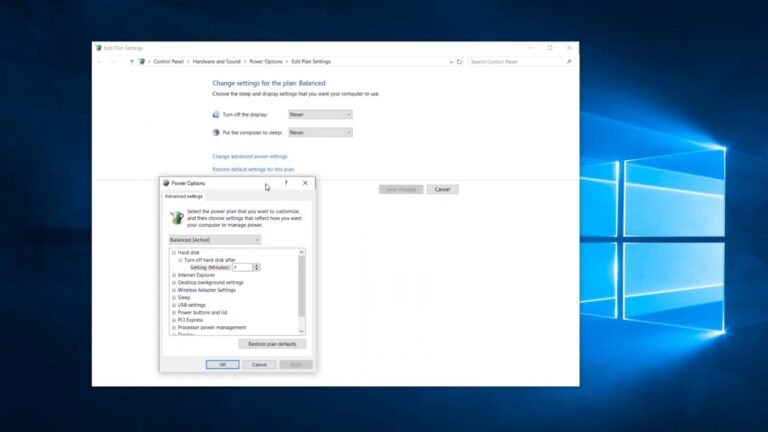Expand Desktop background settings node
The image size is (768, 432).
coord(174,283)
